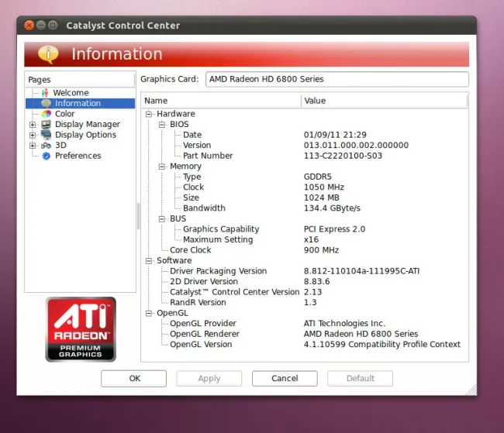Click the Display Options icon
This screenshot has width=504, height=433.
tap(46, 135)
